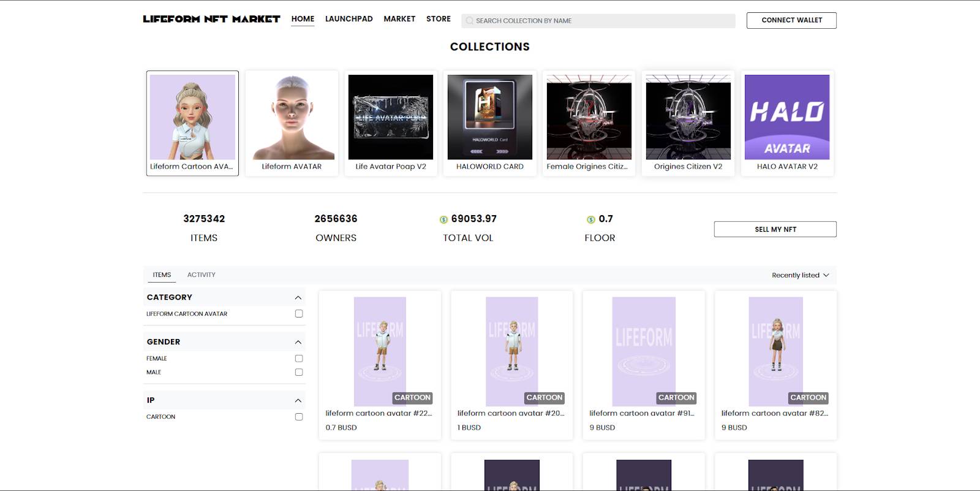Image resolution: width=980 pixels, height=491 pixels.
Task: Select the Lifeform Cartoon Avatar collection
Action: point(192,123)
